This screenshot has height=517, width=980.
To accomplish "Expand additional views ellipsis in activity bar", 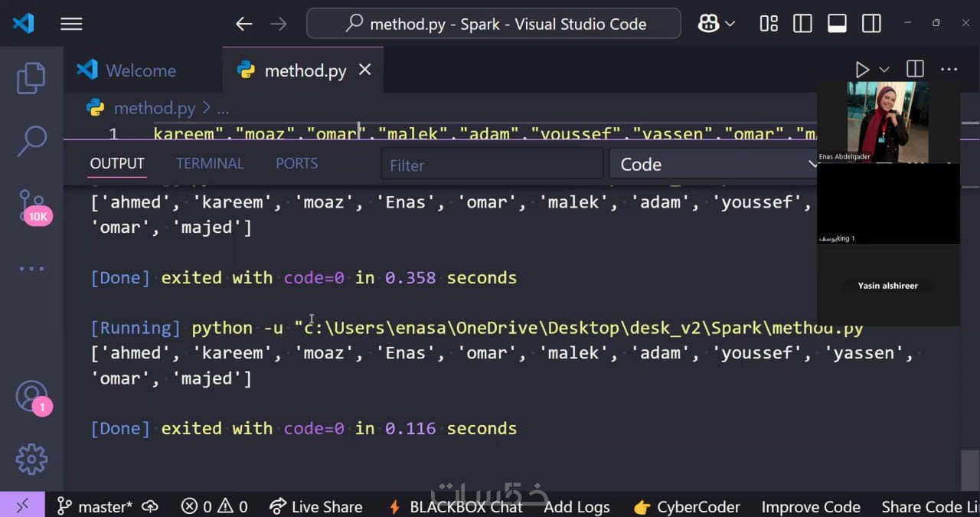I will (x=31, y=269).
